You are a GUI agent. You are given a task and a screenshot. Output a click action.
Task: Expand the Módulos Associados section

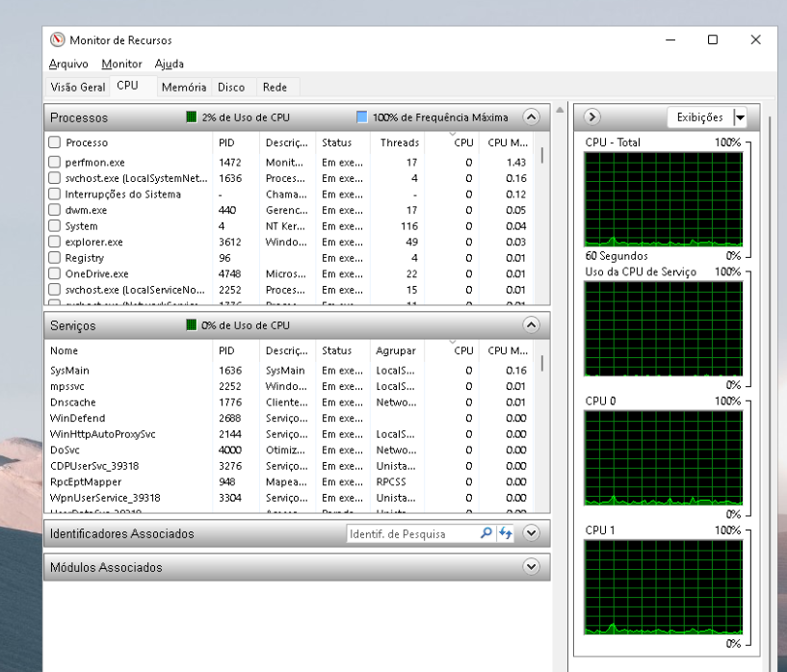531,567
